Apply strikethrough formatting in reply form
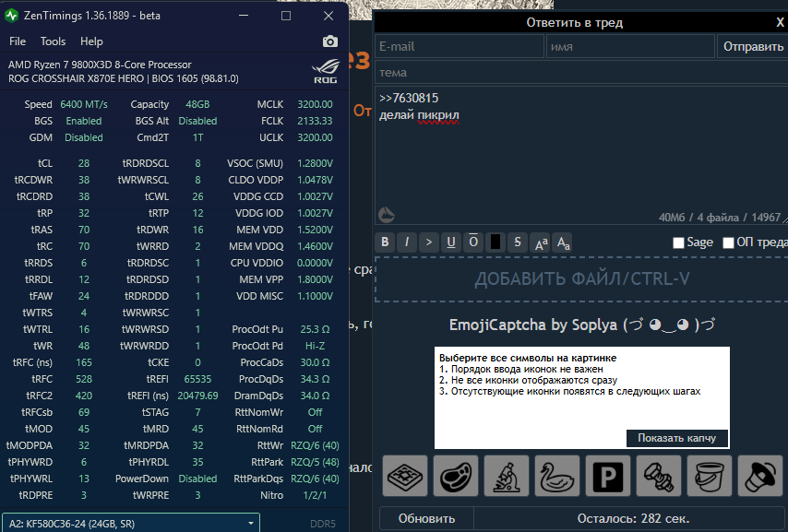Image resolution: width=788 pixels, height=532 pixels. coord(517,242)
